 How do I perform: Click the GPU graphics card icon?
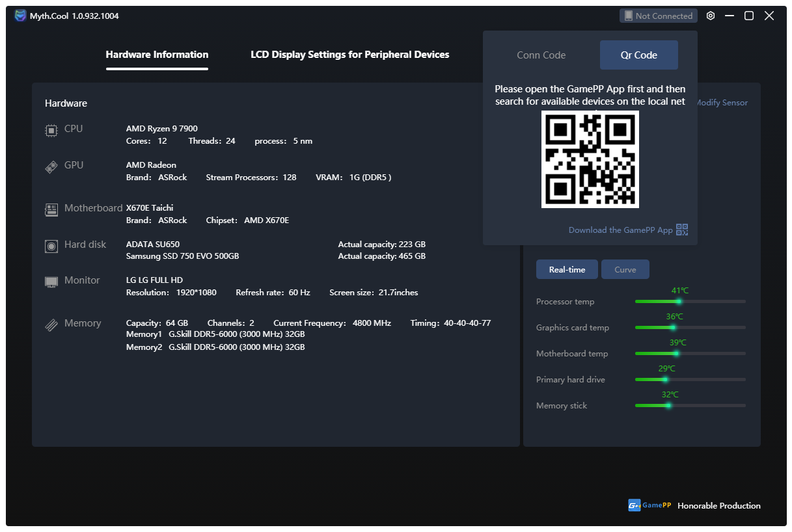[x=51, y=167]
